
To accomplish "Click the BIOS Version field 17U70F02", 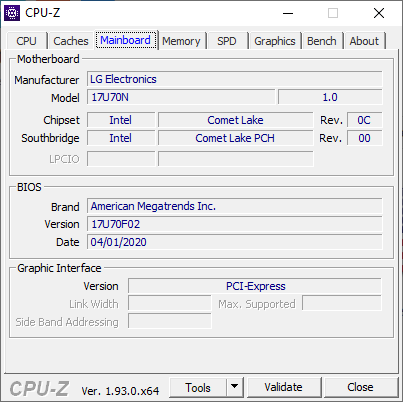I will [235, 224].
